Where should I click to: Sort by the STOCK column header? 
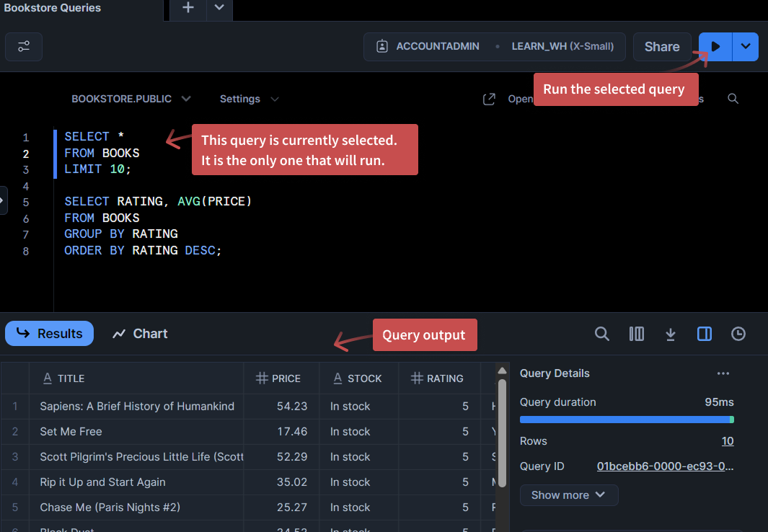pyautogui.click(x=359, y=378)
